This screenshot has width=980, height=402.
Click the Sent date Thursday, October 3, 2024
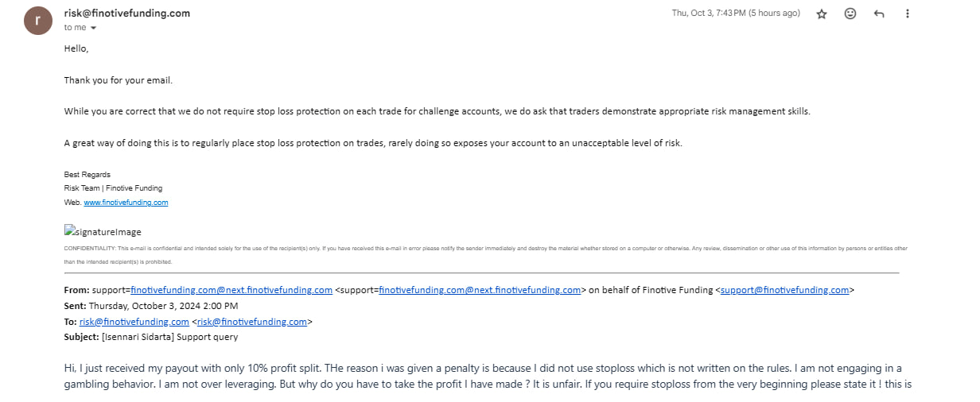click(x=163, y=306)
